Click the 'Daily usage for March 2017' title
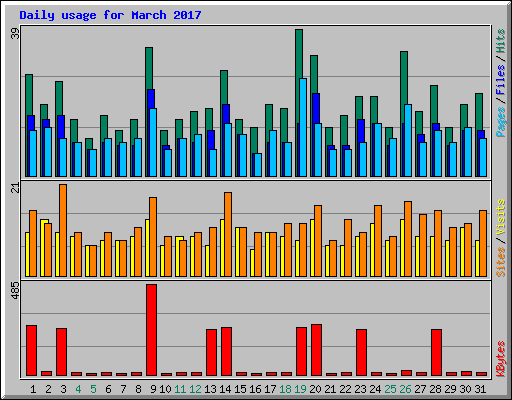This screenshot has height=400, width=512. (x=110, y=15)
